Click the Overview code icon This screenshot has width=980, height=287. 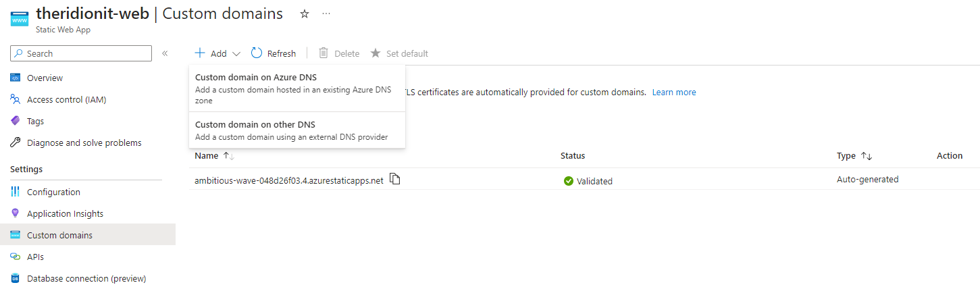point(16,78)
